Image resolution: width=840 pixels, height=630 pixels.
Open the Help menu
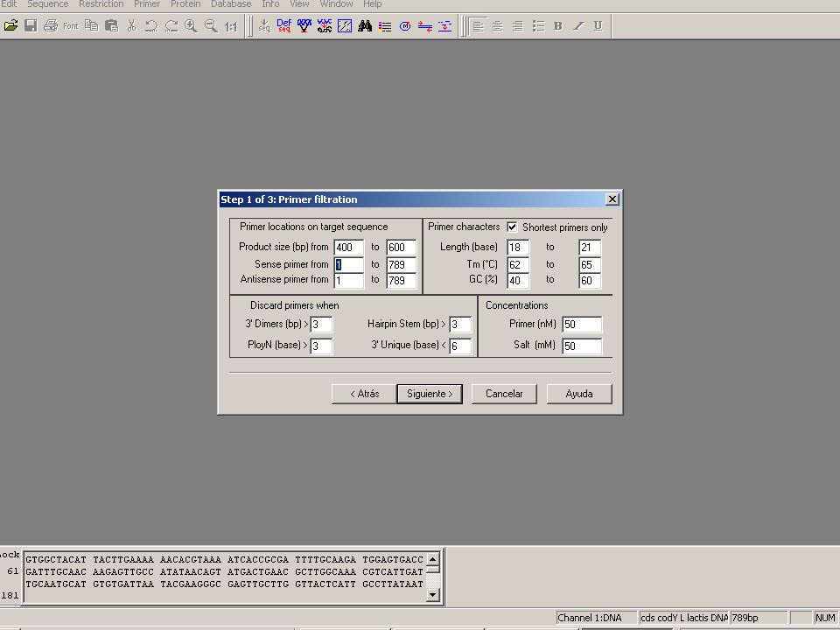[373, 4]
